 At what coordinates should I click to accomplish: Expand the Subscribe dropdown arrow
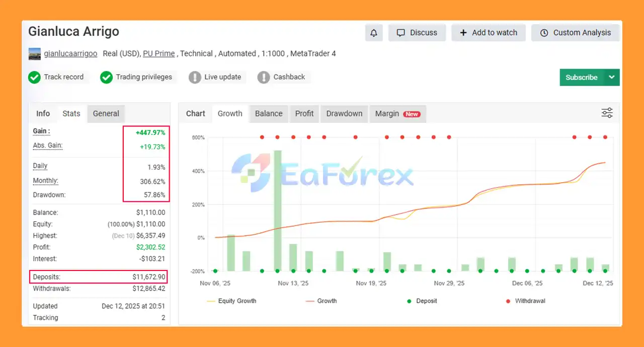[611, 77]
